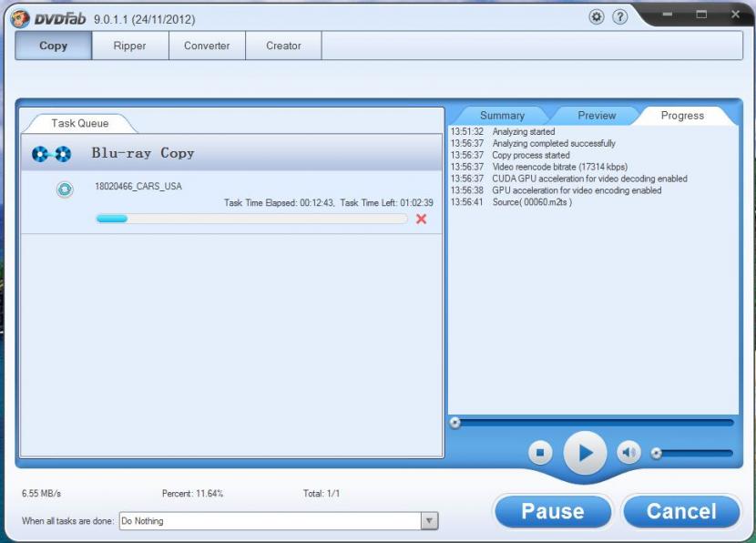Screen dimensions: 756x543
Task: Click the version 9.0.1.1 title text
Action: pos(144,20)
